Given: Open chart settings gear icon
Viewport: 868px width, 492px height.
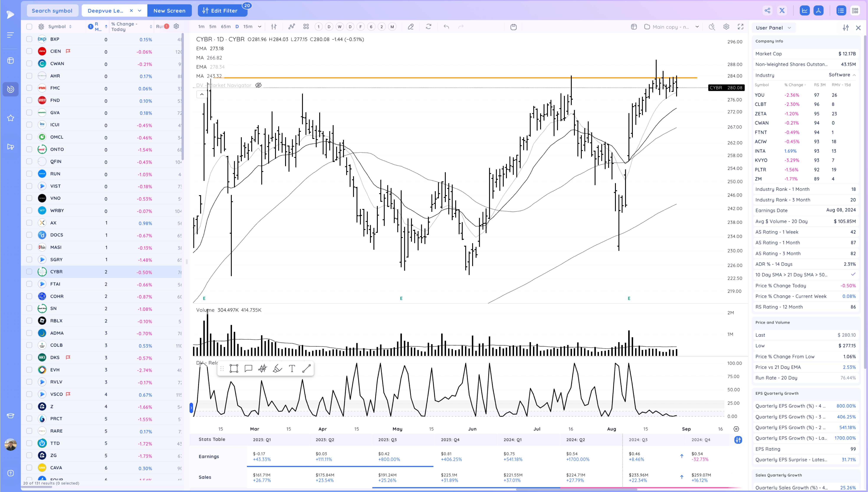Looking at the screenshot, I should (726, 27).
